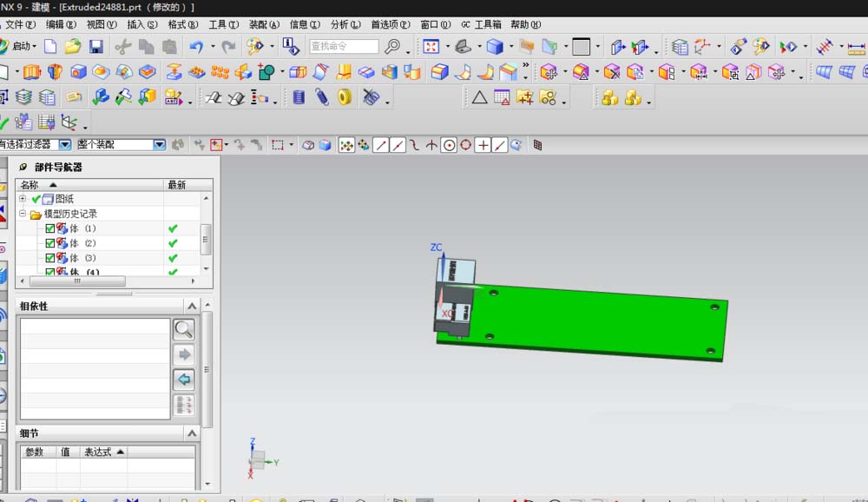The height and width of the screenshot is (502, 868).
Task: Click the New document icon
Action: coord(50,47)
